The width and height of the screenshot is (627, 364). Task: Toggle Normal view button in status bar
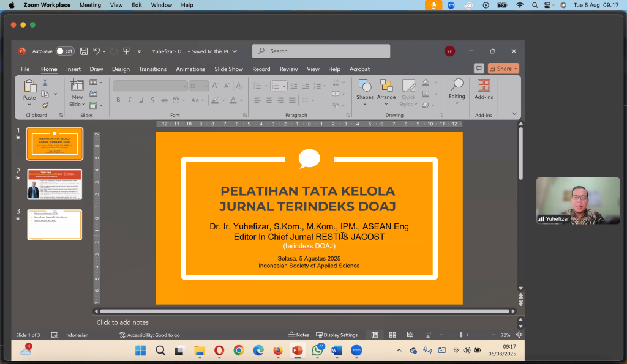click(x=375, y=335)
